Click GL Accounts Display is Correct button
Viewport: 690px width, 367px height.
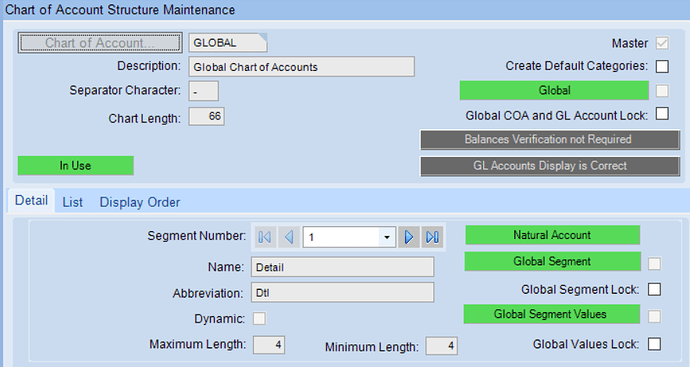click(x=550, y=166)
